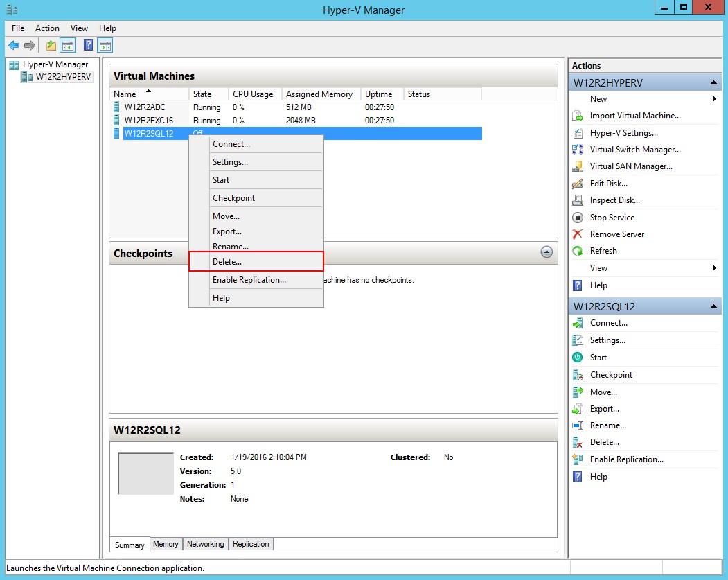This screenshot has width=728, height=580.
Task: Switch to the Memory tab
Action: coord(166,544)
